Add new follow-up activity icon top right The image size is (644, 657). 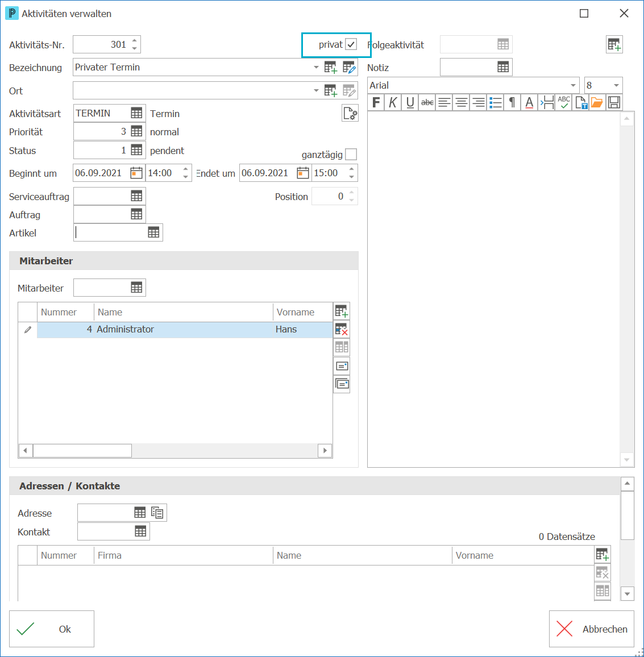tap(614, 44)
